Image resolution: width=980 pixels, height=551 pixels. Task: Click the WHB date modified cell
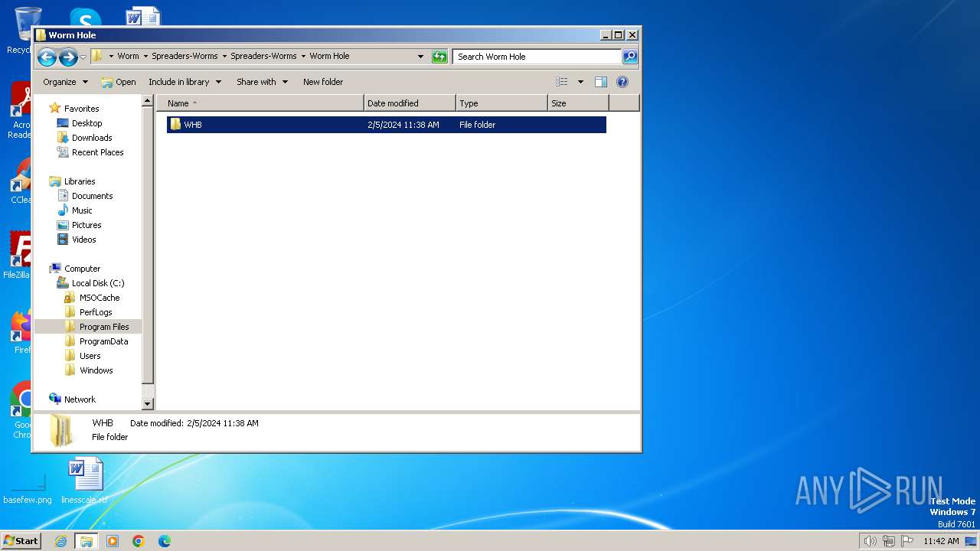[x=403, y=125]
